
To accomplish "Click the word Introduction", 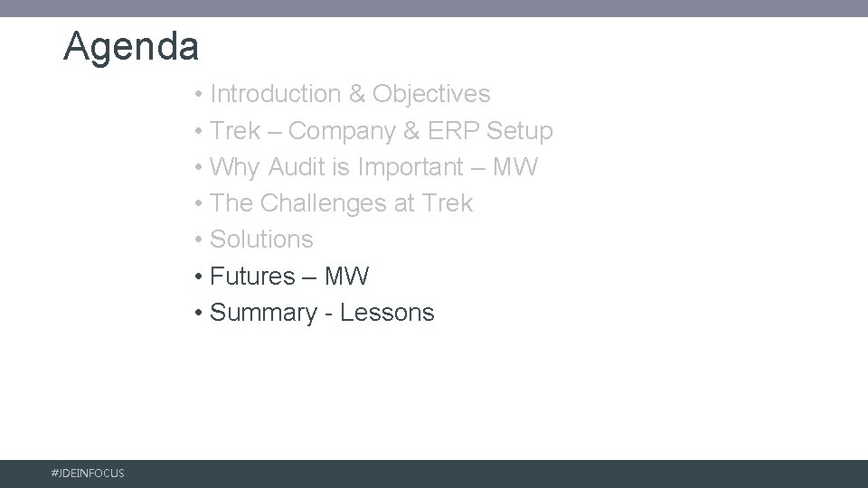I will 274,94.
